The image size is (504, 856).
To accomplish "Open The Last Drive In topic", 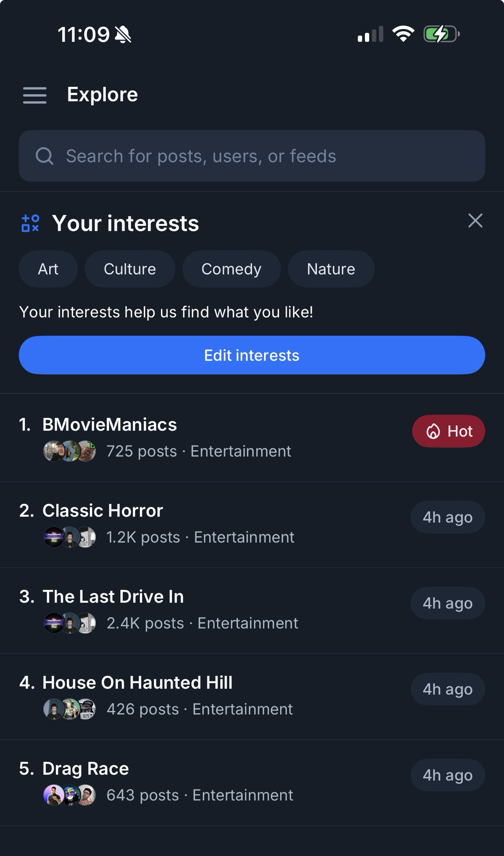I will click(113, 597).
